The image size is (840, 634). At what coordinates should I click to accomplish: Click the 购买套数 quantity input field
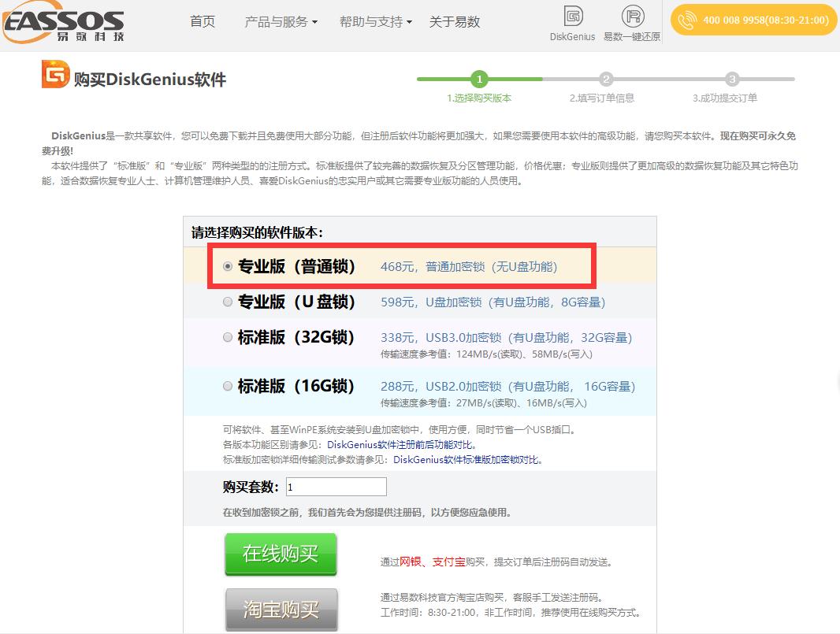336,487
